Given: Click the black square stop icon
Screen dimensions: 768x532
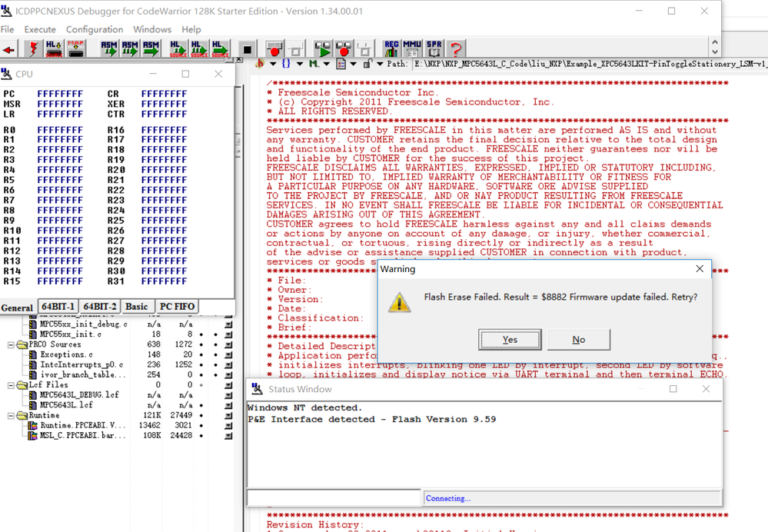Looking at the screenshot, I should (x=247, y=49).
